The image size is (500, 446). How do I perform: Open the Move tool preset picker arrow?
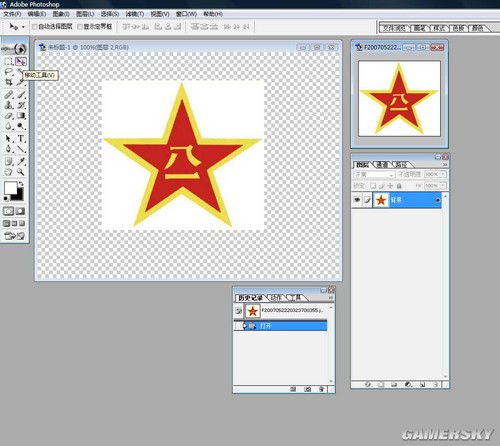23,27
